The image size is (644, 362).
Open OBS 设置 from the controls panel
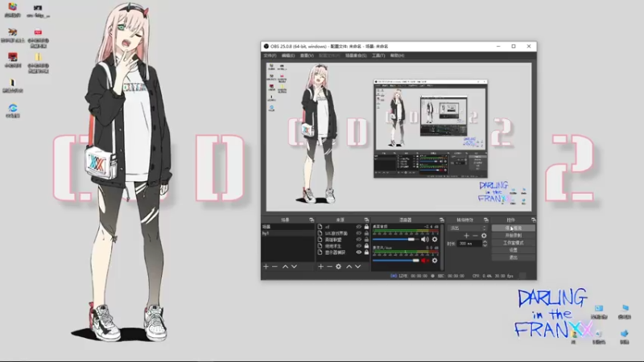[514, 250]
